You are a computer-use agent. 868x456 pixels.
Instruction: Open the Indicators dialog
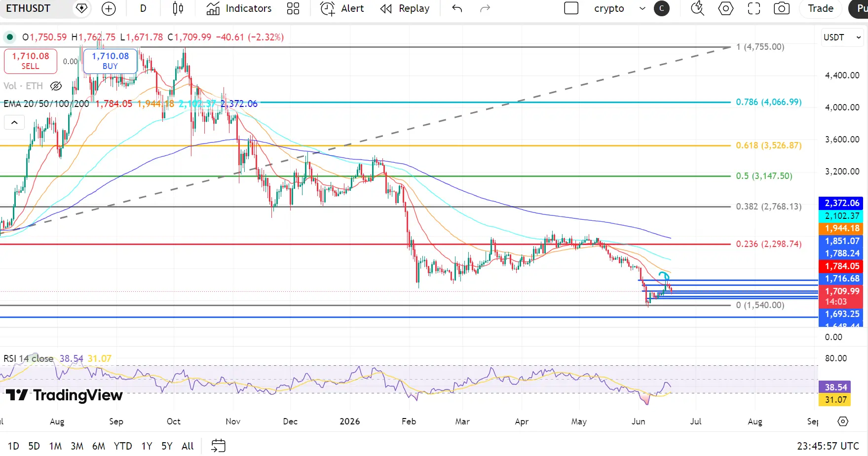tap(239, 8)
